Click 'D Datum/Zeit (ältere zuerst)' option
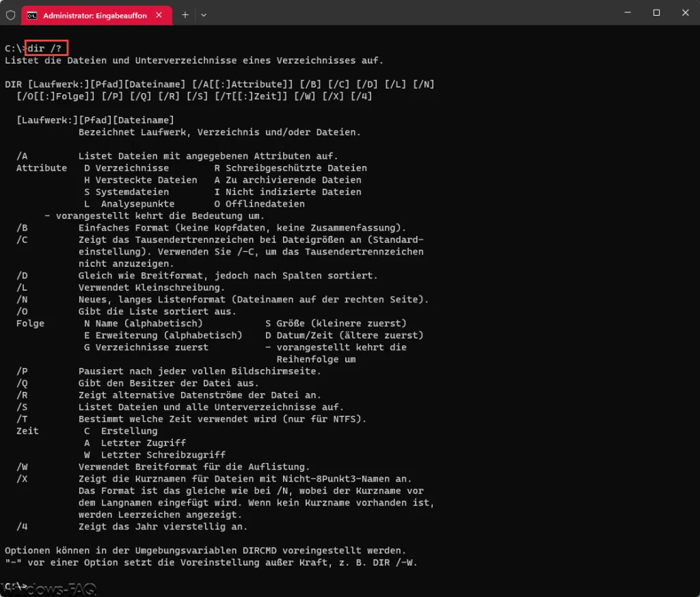This screenshot has width=700, height=597. 345,335
